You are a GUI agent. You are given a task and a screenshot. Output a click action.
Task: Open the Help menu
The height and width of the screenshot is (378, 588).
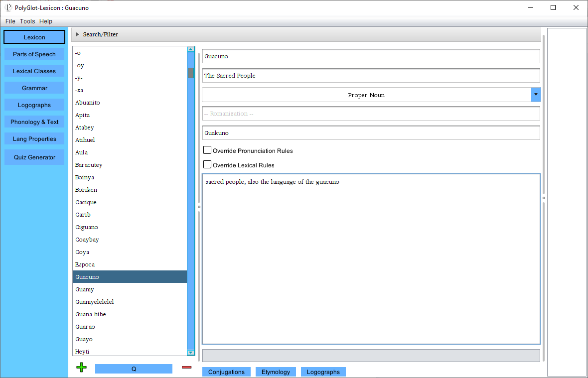coord(46,21)
